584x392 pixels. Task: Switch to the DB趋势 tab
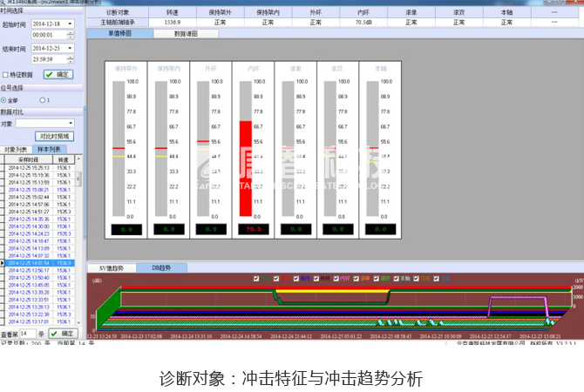click(161, 267)
